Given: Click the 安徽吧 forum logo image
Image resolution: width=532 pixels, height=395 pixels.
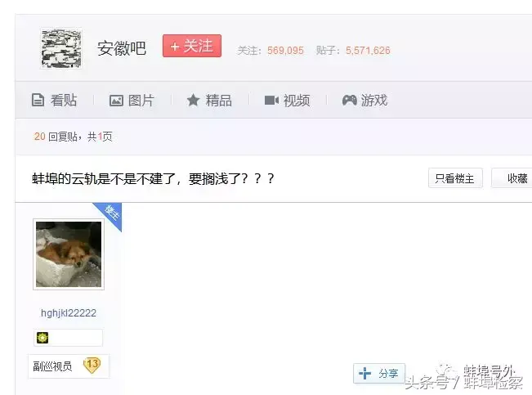Looking at the screenshot, I should tap(61, 48).
